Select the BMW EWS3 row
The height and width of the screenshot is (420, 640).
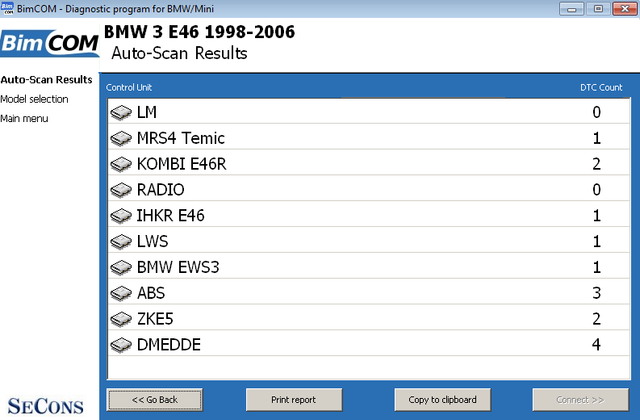(369, 267)
